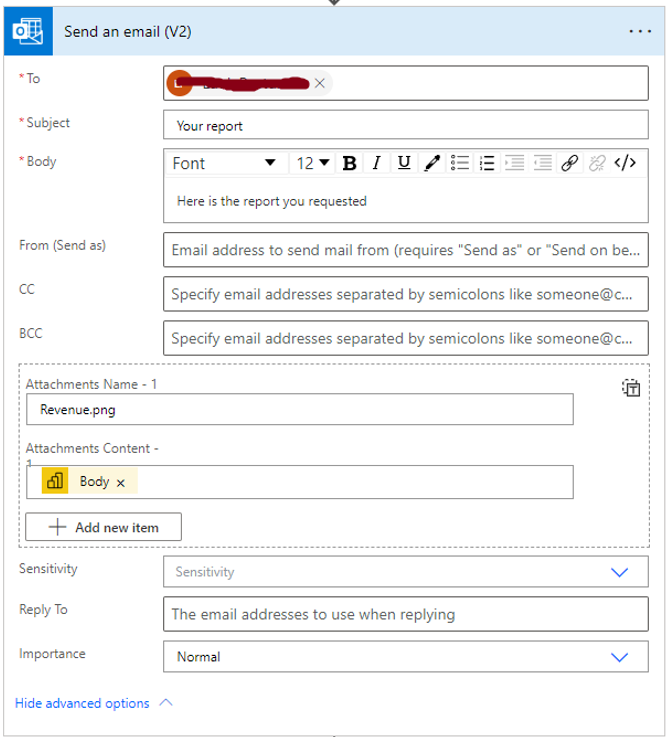The height and width of the screenshot is (737, 666).
Task: Toggle underline formatting in body editor
Action: point(404,163)
